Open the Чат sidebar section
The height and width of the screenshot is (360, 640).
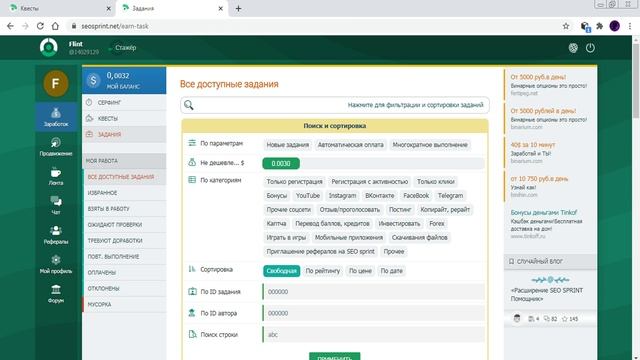pos(56,205)
